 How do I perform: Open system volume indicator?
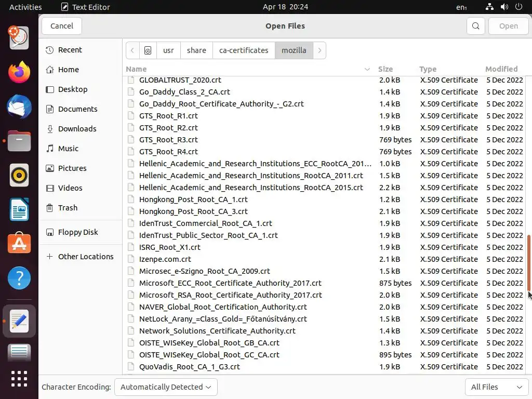point(504,7)
